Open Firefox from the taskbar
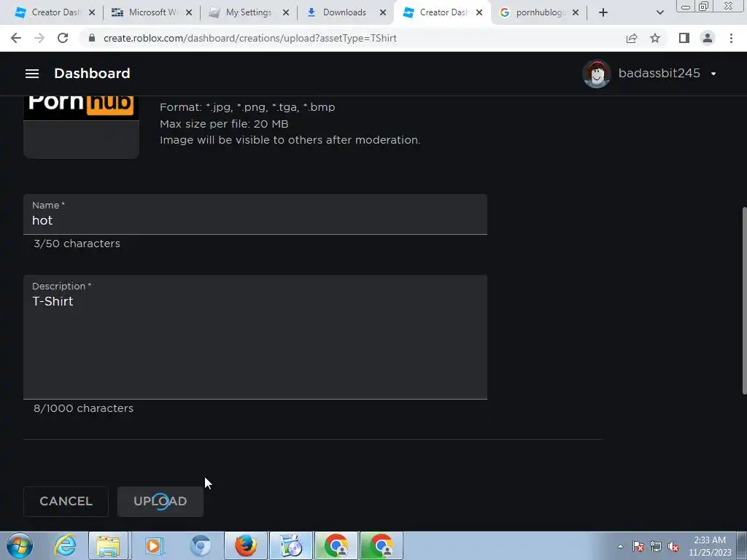747x560 pixels. coord(246,545)
